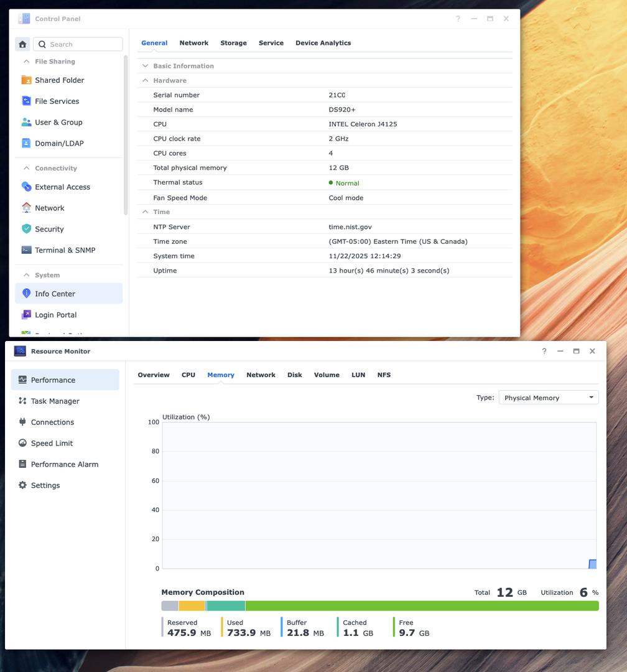Click the Resource Monitor title bar app icon
The height and width of the screenshot is (672, 627).
coord(20,351)
